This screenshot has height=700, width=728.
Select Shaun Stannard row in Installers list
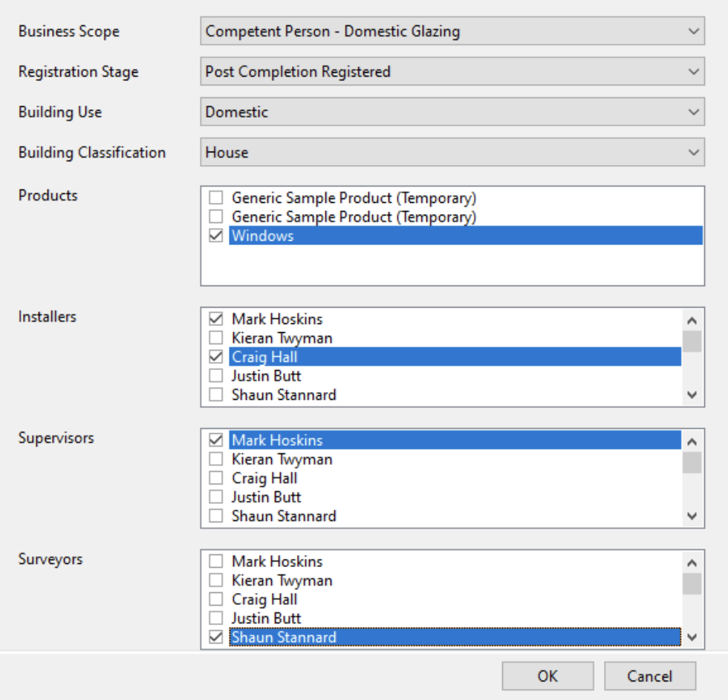[284, 395]
